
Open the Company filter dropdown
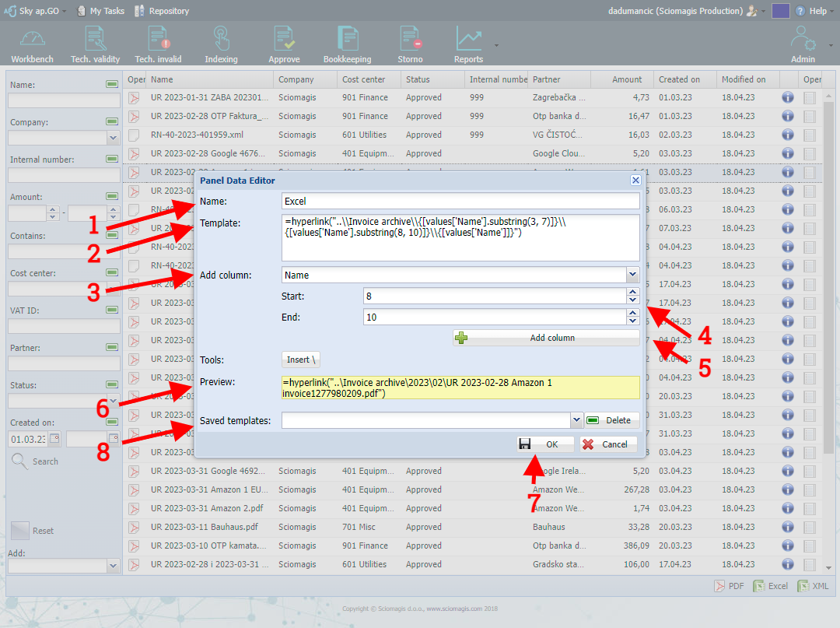tap(113, 138)
